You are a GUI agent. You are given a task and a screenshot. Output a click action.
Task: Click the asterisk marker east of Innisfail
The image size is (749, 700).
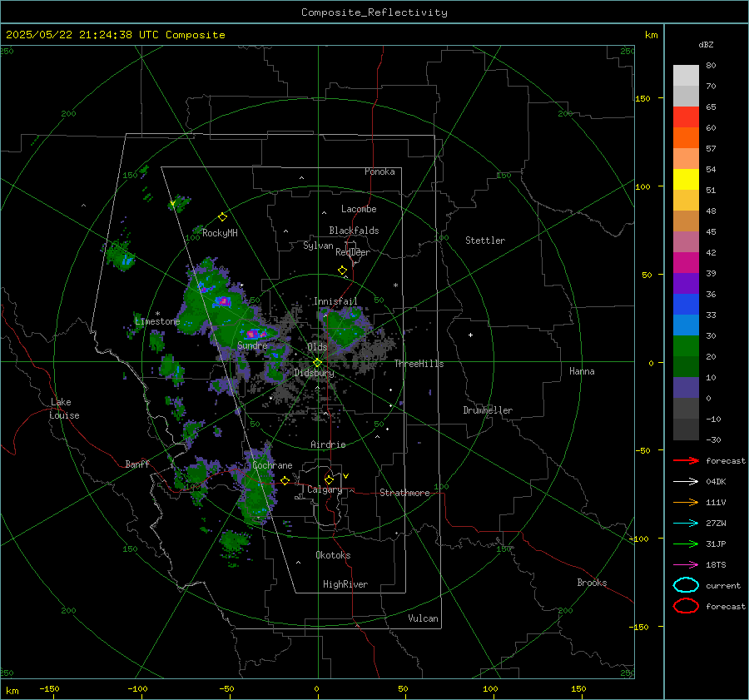point(395,285)
